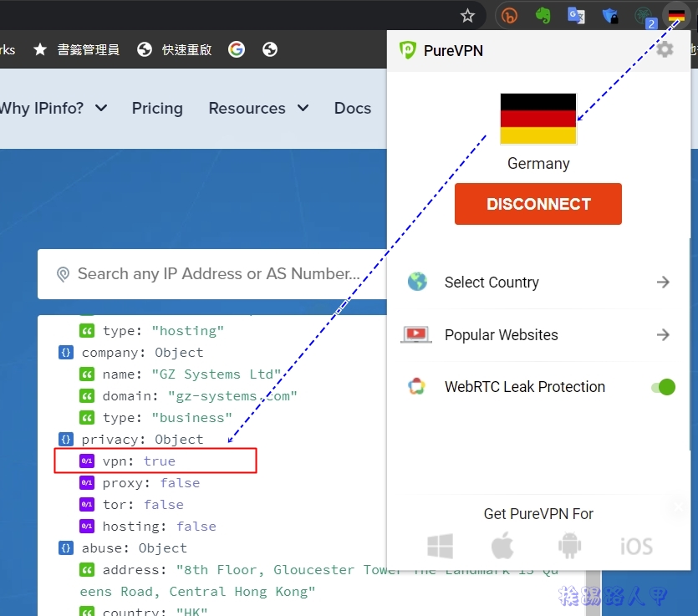The width and height of the screenshot is (698, 616).
Task: Open PureVPN settings gear
Action: [x=665, y=49]
